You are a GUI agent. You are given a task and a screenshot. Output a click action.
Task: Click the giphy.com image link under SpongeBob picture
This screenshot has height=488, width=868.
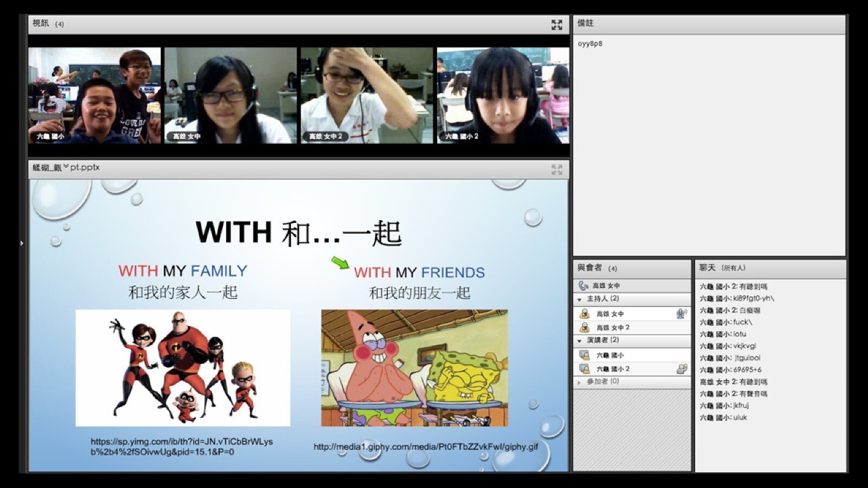pos(426,447)
